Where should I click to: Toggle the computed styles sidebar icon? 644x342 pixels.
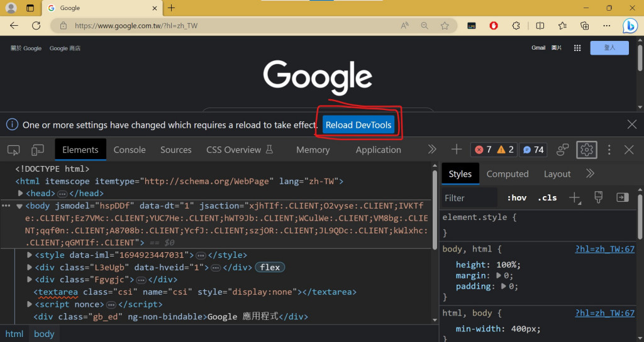click(622, 197)
